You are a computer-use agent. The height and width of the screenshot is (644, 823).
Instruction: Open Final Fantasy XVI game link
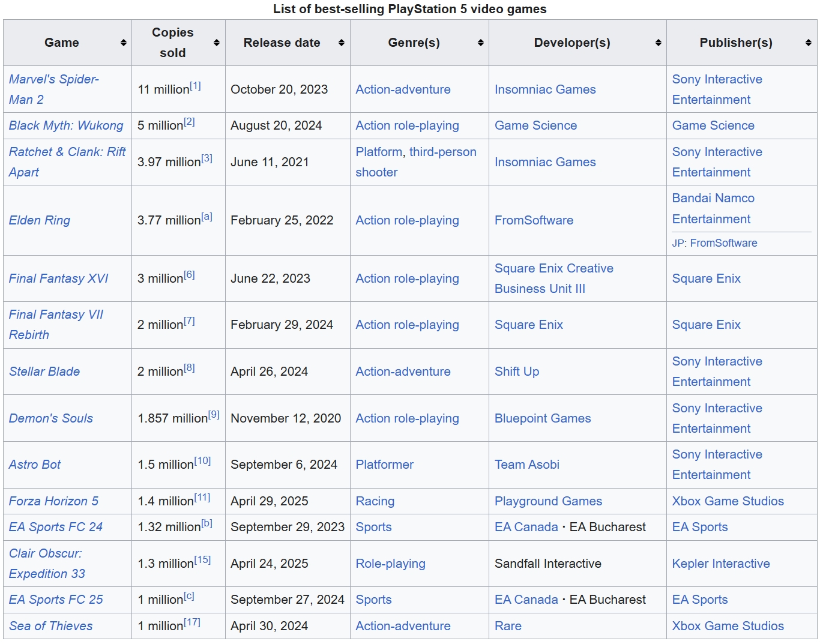(59, 278)
